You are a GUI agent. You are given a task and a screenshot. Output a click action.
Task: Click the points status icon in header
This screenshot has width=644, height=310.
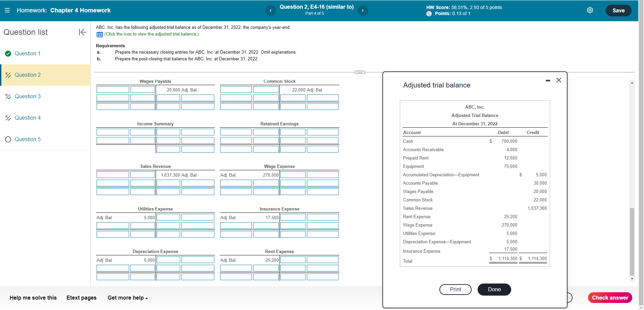(429, 14)
